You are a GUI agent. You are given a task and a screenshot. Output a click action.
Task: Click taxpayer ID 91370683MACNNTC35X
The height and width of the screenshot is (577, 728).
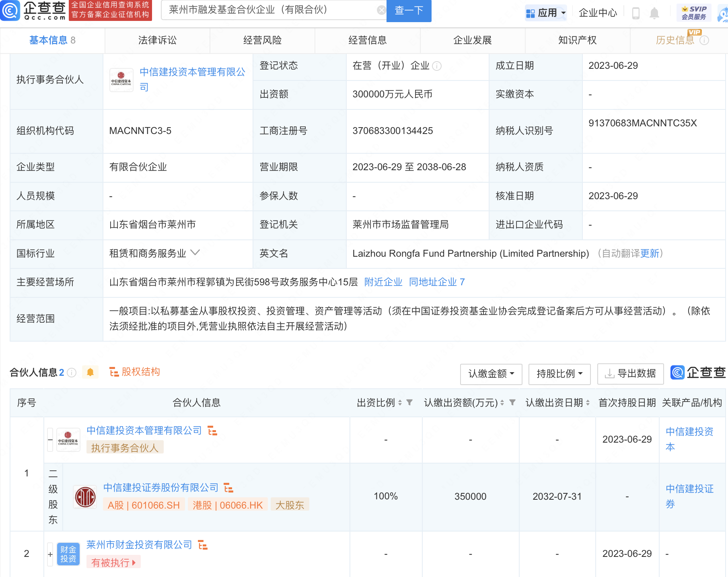[x=642, y=123]
